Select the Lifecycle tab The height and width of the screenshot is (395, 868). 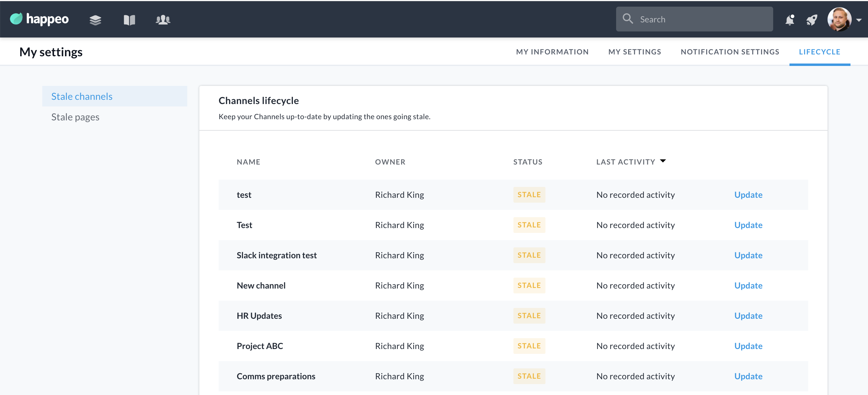[x=819, y=52]
